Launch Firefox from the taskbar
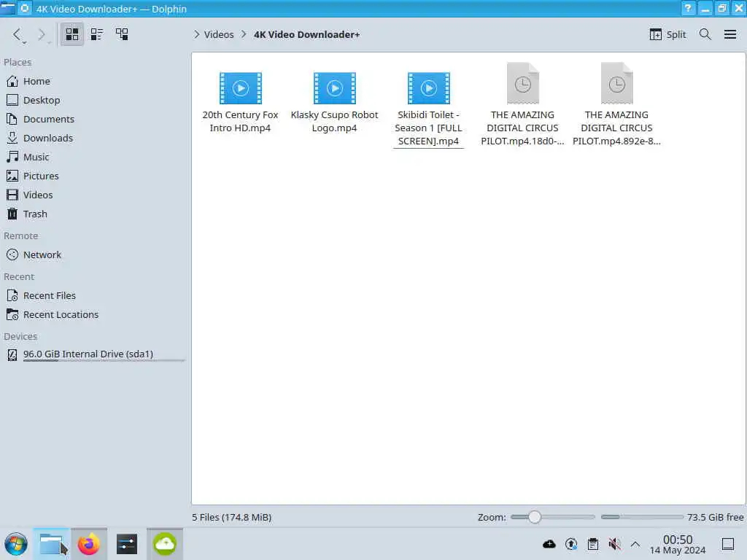747x560 pixels. pos(89,544)
